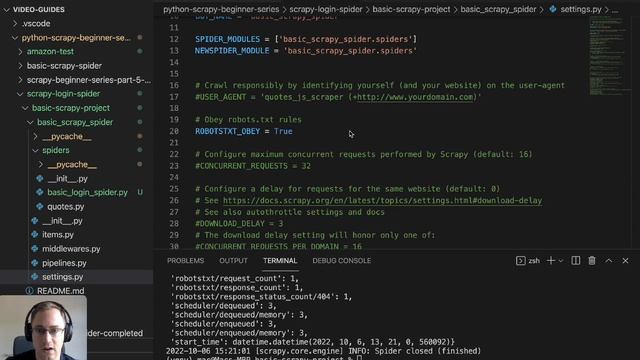The width and height of the screenshot is (640, 360).
Task: Add a new terminal with plus icon
Action: [x=551, y=260]
